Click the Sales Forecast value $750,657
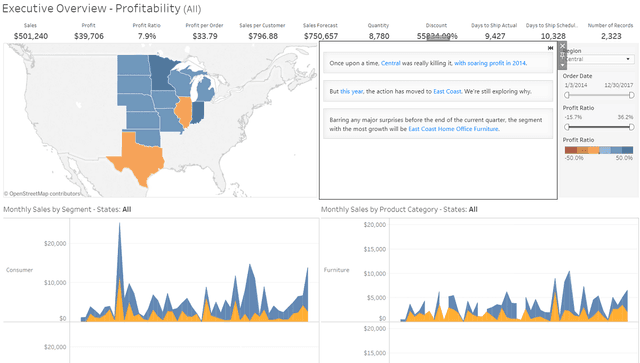Image resolution: width=640 pixels, height=363 pixels. [321, 36]
